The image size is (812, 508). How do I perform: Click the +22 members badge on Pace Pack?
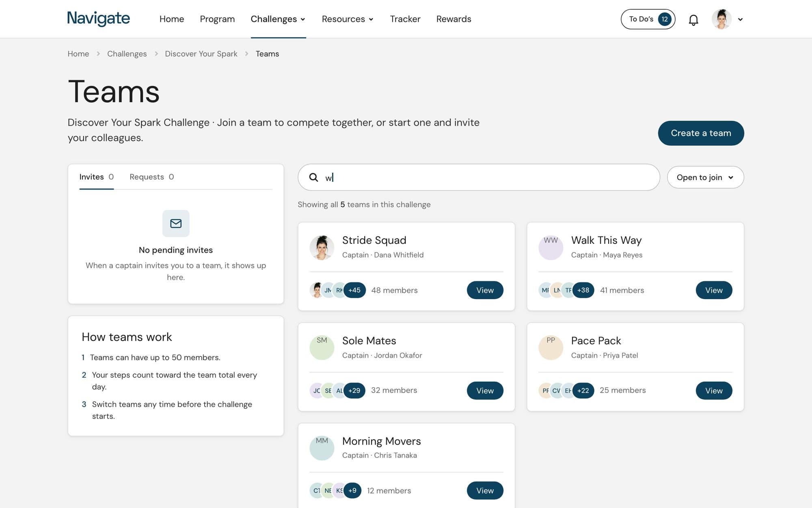pos(583,391)
